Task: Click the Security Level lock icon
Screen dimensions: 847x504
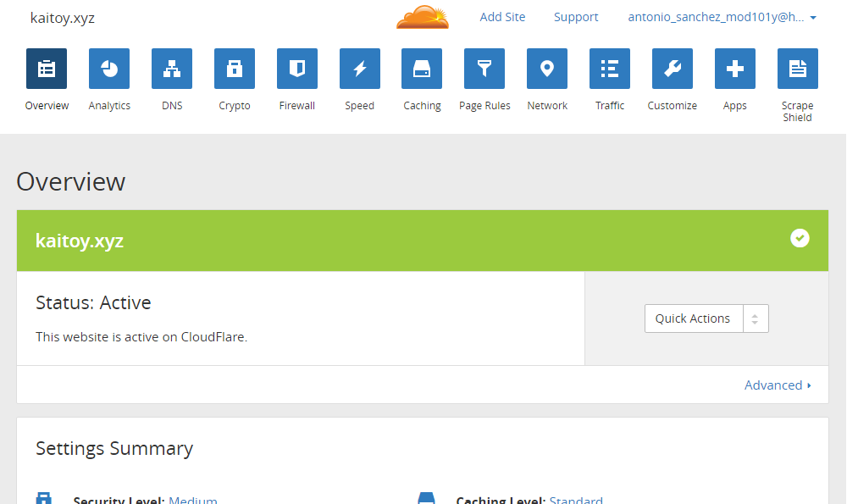Action: (x=44, y=499)
